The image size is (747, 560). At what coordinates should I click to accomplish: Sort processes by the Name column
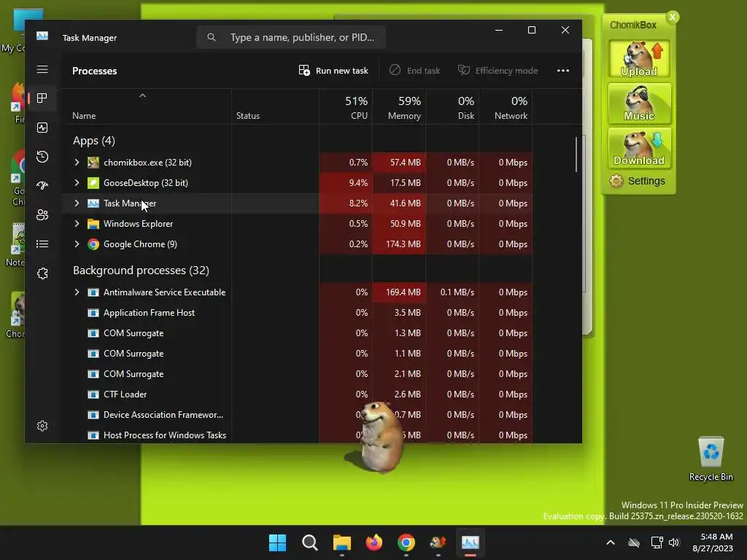146,107
